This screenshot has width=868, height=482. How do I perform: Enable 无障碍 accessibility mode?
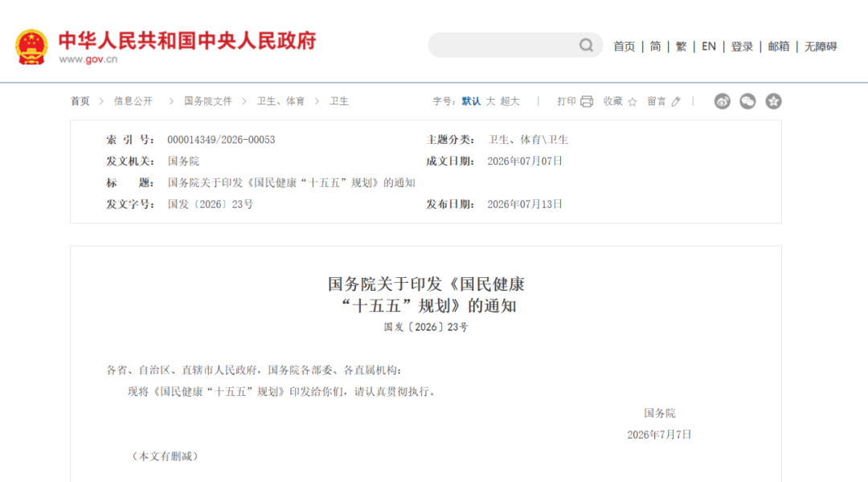[x=821, y=47]
